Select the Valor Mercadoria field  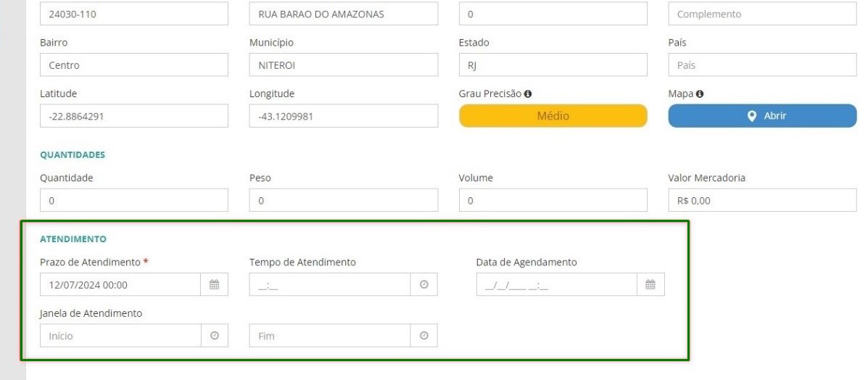(x=761, y=200)
